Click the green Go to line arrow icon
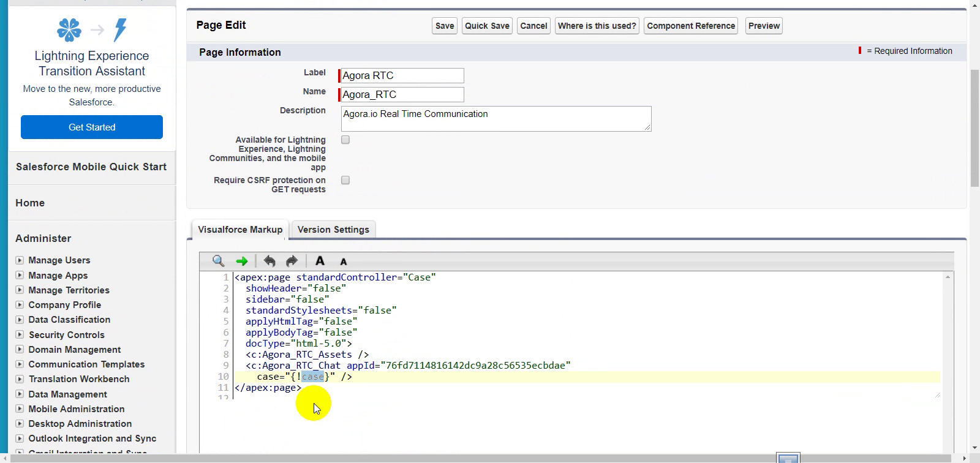 click(x=242, y=262)
